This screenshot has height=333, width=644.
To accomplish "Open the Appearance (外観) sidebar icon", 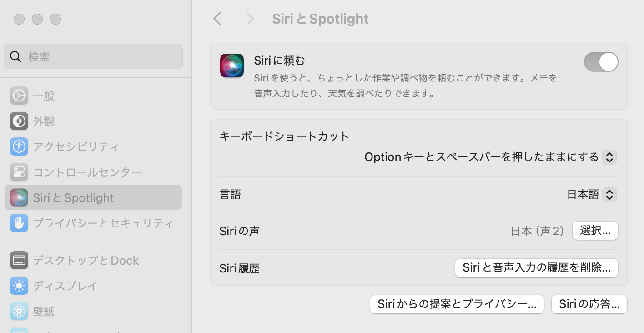I will [x=19, y=121].
